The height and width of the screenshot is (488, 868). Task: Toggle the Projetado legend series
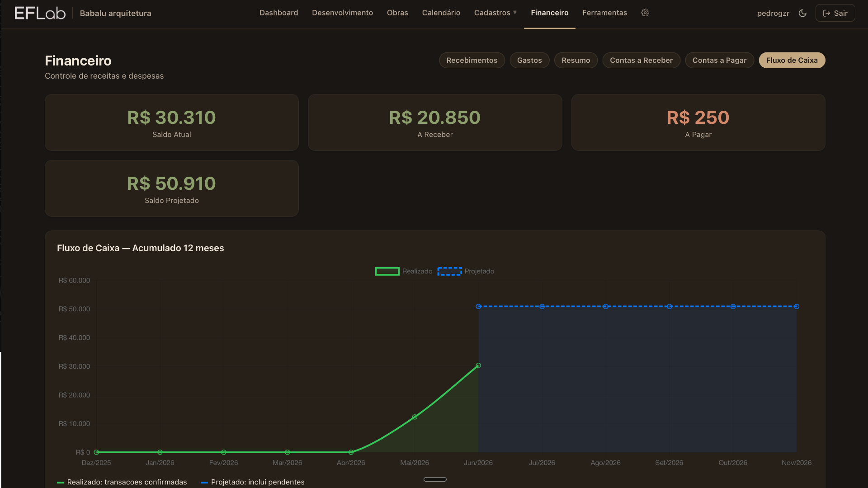click(x=466, y=271)
